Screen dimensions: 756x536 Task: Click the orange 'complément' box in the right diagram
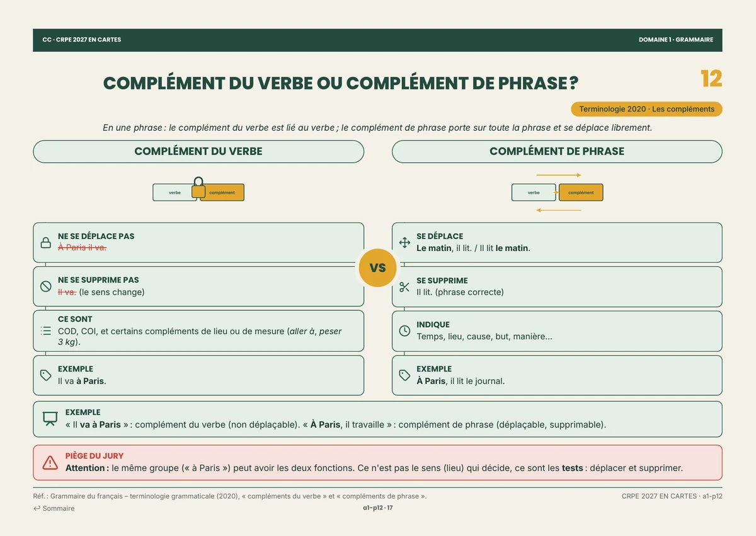click(x=581, y=192)
